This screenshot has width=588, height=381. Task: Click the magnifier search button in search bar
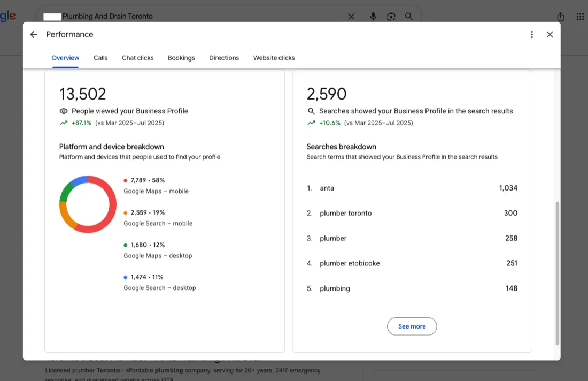coord(409,17)
